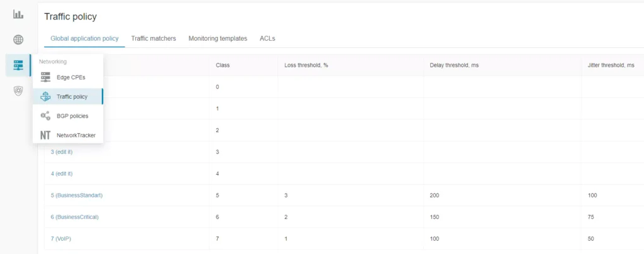Open the shield security sidebar icon
Viewport: 644px width, 254px height.
point(18,91)
